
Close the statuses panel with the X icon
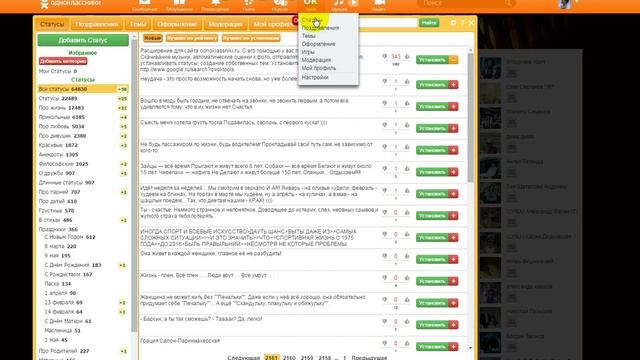[x=471, y=23]
